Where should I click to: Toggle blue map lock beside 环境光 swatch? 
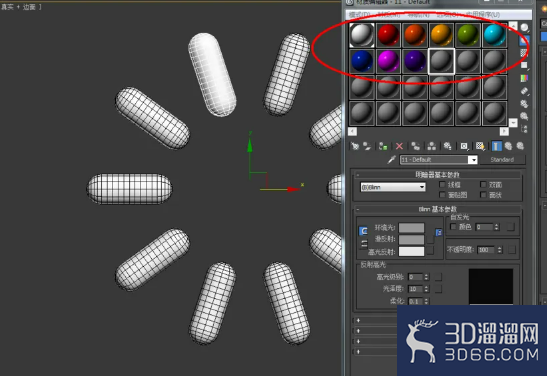[x=439, y=232]
